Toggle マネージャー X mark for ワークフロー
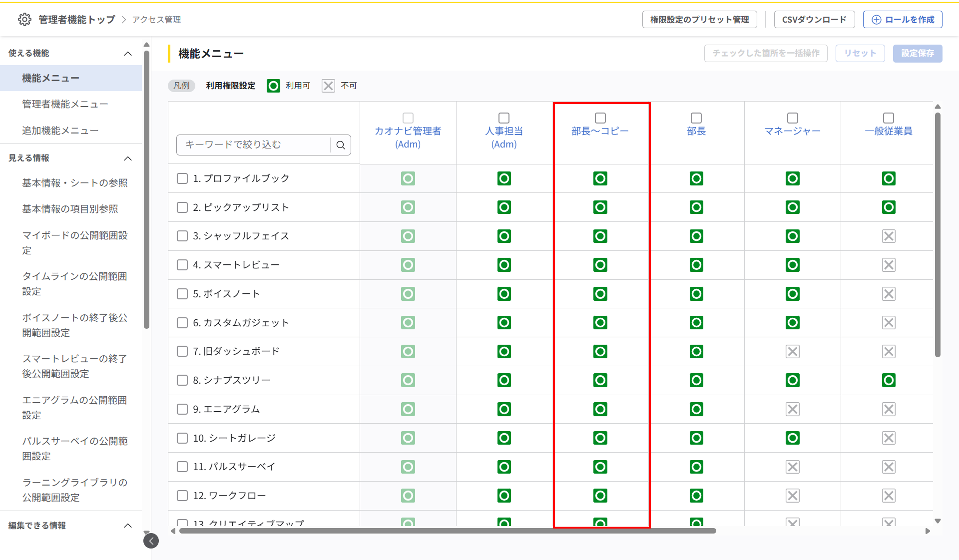 (x=792, y=496)
